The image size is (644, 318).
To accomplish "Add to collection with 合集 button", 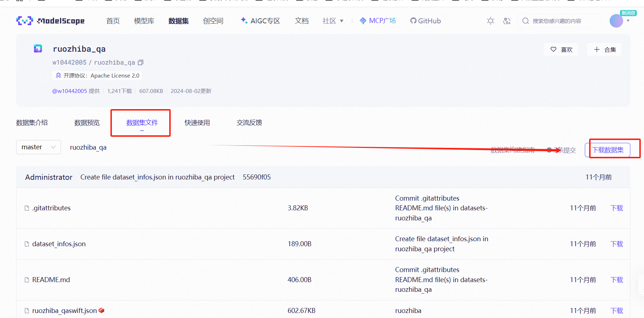I will (x=604, y=50).
